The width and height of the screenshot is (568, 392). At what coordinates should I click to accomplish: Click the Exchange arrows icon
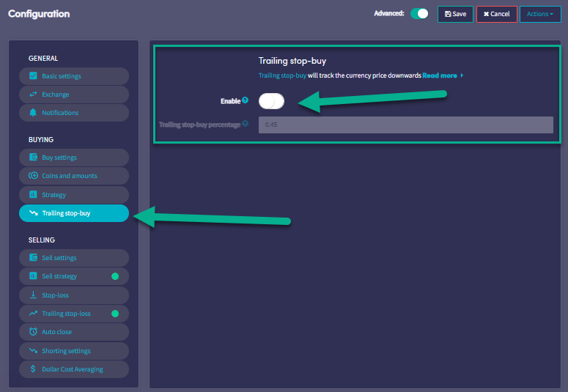click(33, 95)
